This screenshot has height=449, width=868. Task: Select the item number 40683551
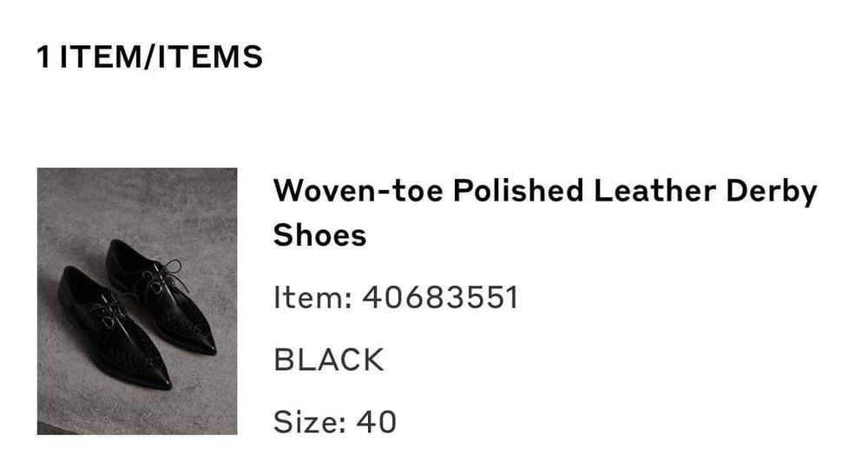coord(440,298)
